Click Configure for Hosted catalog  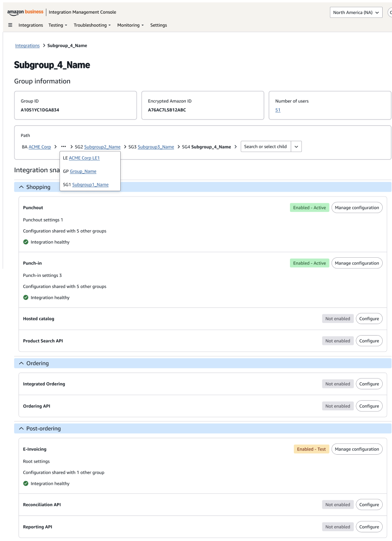(369, 319)
